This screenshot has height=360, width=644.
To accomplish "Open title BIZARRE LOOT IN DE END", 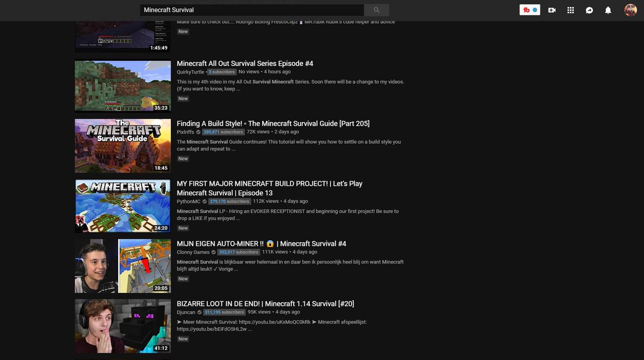I will coord(266,304).
